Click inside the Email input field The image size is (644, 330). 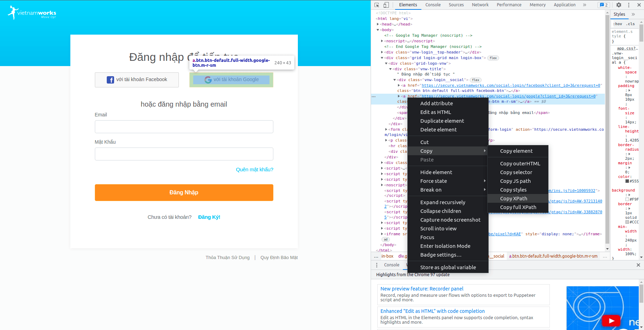[184, 127]
